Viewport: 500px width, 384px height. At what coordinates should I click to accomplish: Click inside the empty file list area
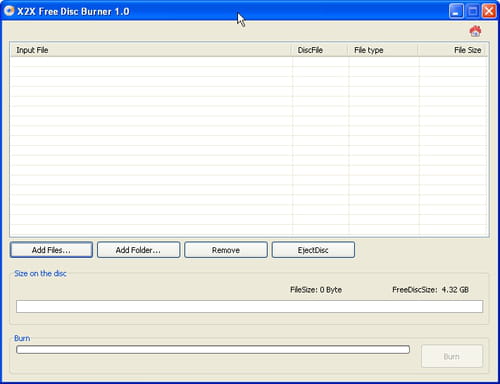249,147
